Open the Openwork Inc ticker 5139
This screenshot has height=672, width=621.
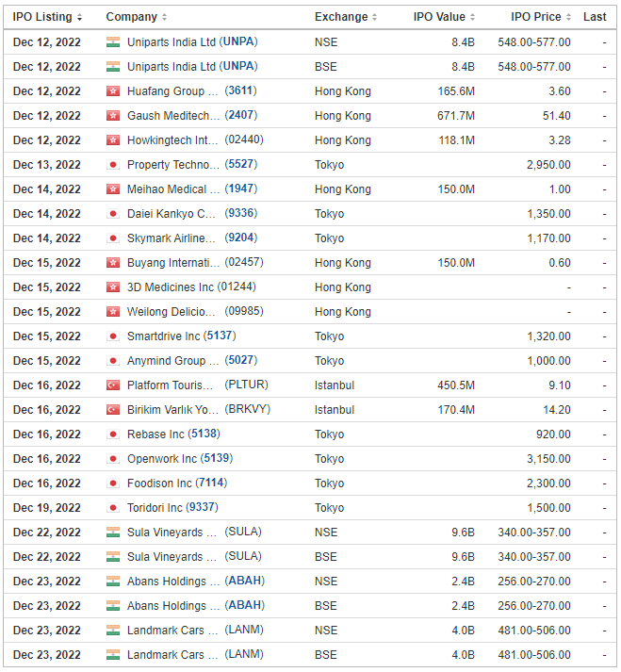(217, 458)
